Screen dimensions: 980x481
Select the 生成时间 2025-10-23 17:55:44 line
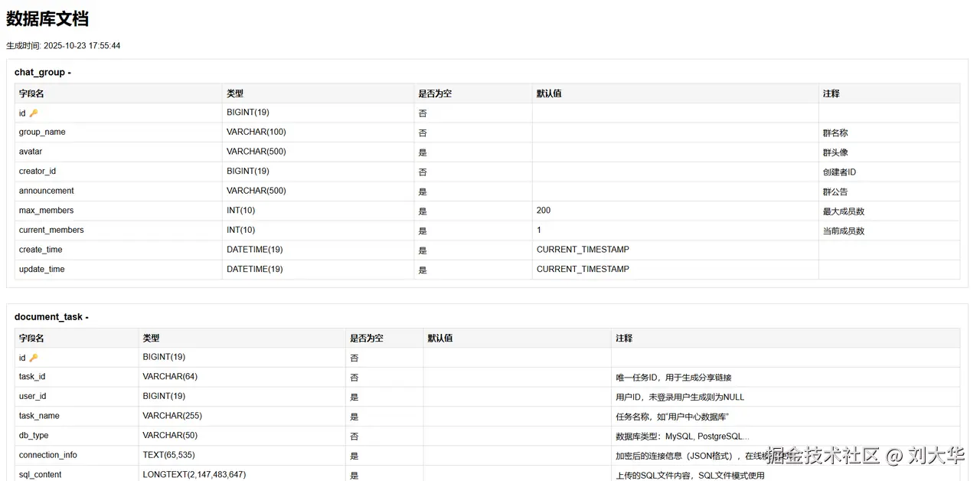pyautogui.click(x=64, y=46)
